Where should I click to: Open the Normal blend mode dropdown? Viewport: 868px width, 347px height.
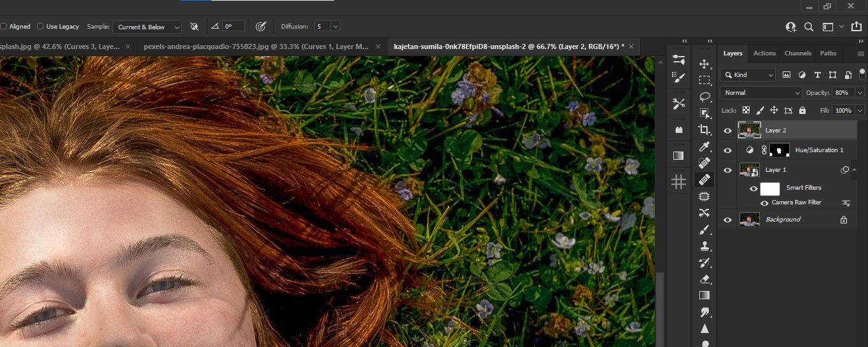click(761, 93)
